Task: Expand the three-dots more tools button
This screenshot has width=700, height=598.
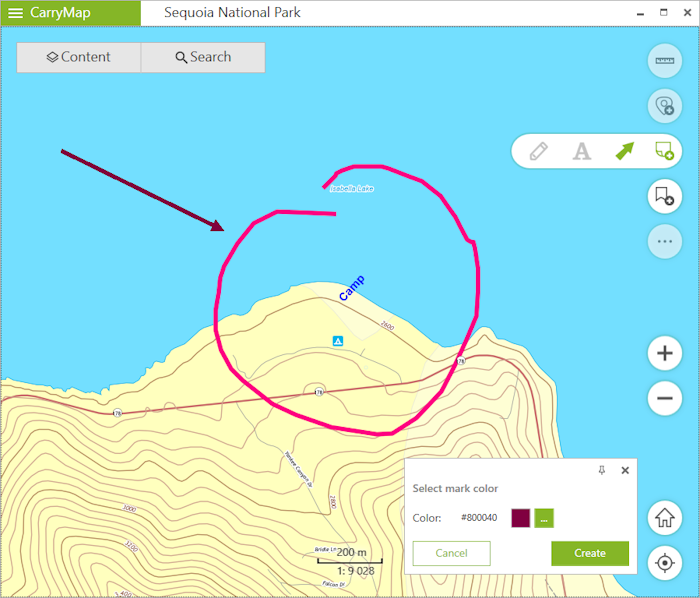Action: coord(664,241)
